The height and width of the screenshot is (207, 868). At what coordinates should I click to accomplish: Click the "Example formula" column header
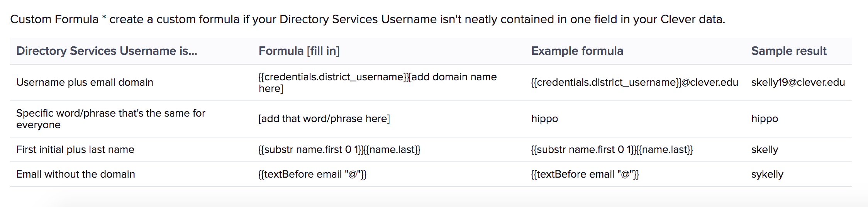[x=577, y=51]
